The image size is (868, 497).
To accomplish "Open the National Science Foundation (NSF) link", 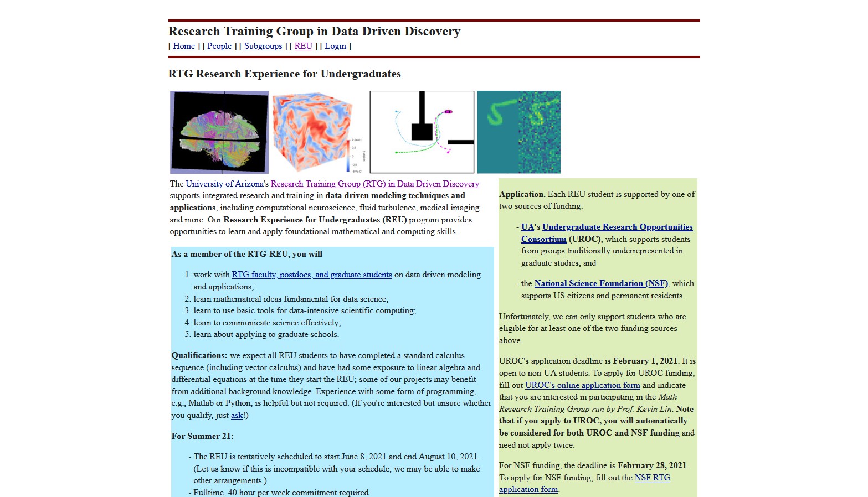I will [x=601, y=283].
